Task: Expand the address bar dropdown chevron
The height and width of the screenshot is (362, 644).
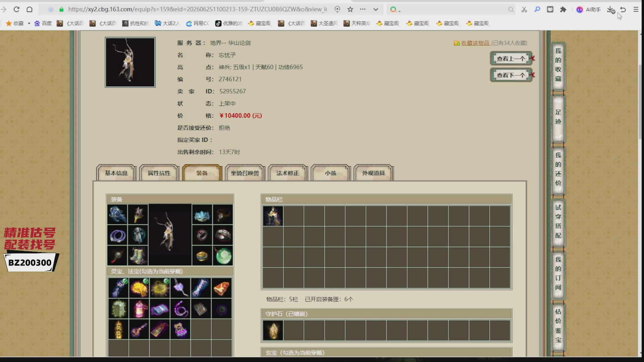Action: 376,9
